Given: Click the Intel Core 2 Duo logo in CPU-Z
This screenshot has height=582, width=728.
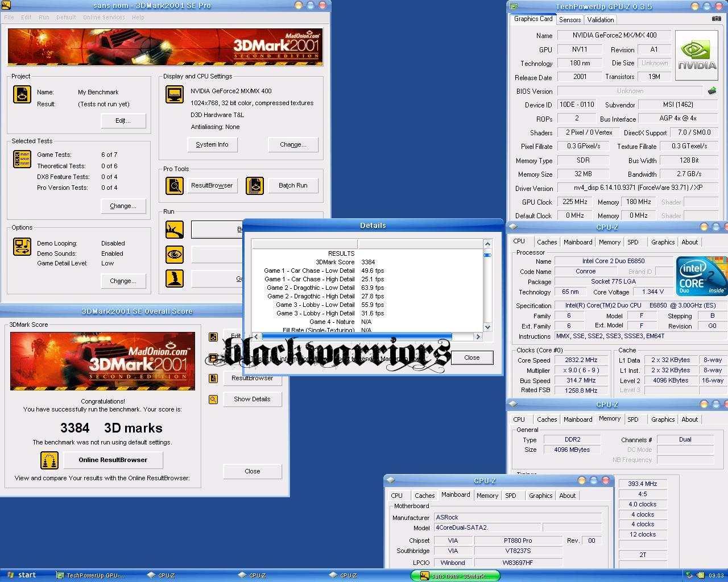Looking at the screenshot, I should pyautogui.click(x=701, y=276).
